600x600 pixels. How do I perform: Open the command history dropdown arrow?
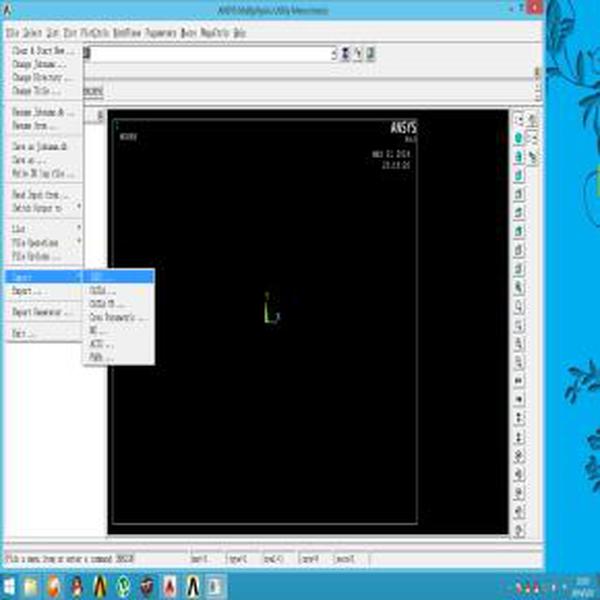tap(334, 54)
